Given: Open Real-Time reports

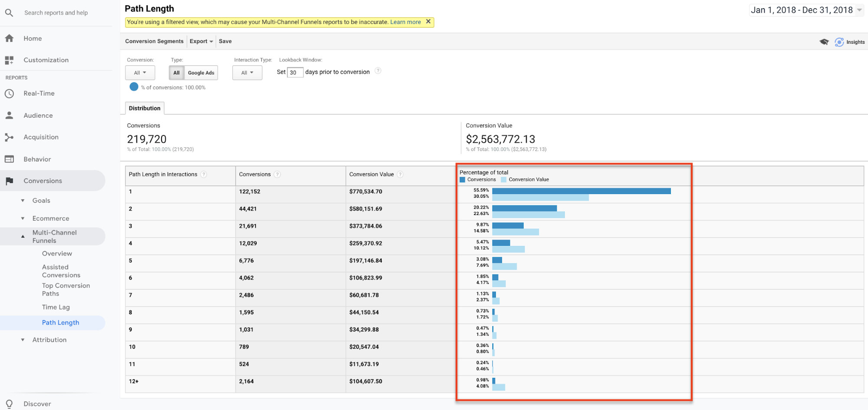Looking at the screenshot, I should (x=39, y=93).
